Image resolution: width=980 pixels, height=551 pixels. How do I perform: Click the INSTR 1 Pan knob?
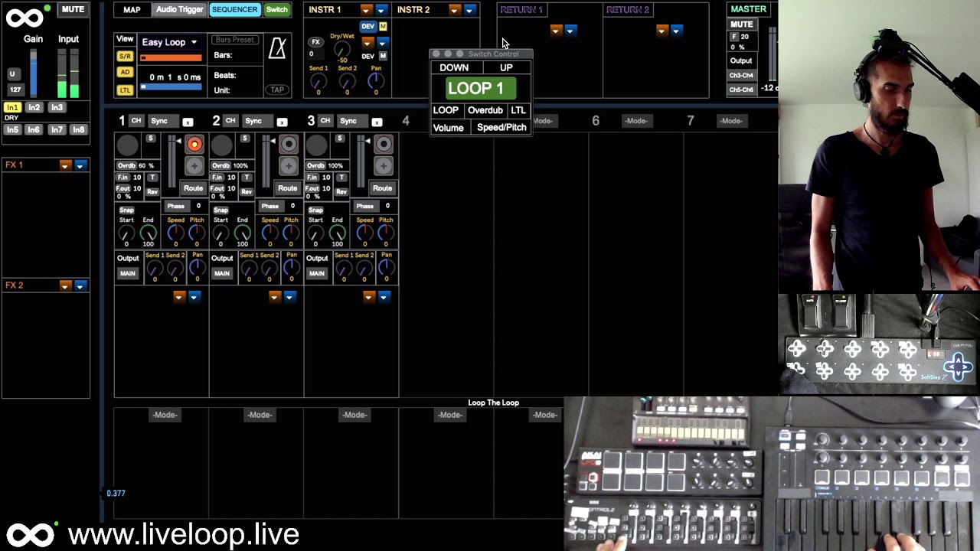(376, 82)
